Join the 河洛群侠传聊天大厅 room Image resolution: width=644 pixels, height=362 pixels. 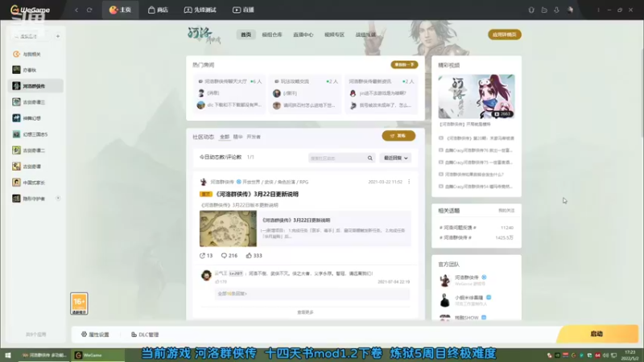click(x=229, y=93)
